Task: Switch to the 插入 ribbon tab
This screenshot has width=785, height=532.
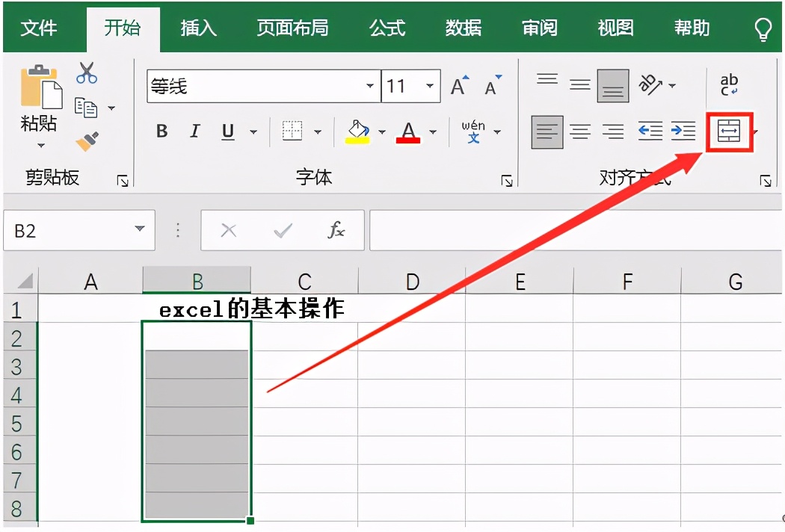Action: 197,28
